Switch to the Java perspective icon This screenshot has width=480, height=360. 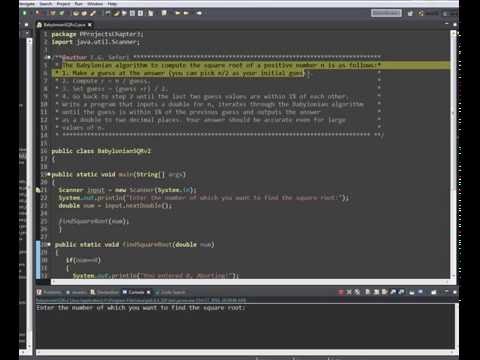421,13
